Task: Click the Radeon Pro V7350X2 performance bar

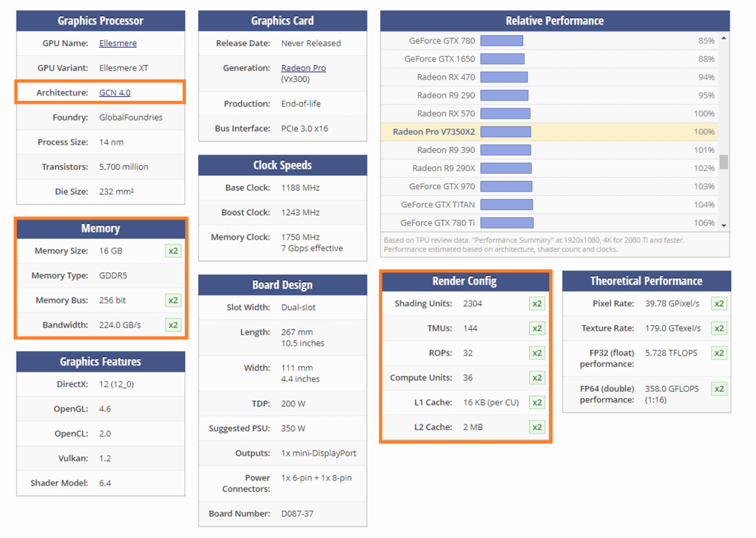Action: (x=505, y=132)
